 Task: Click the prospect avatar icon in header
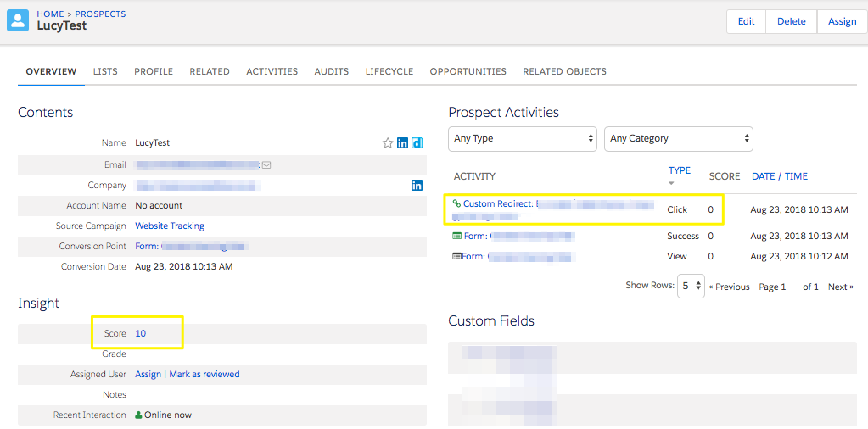point(18,20)
